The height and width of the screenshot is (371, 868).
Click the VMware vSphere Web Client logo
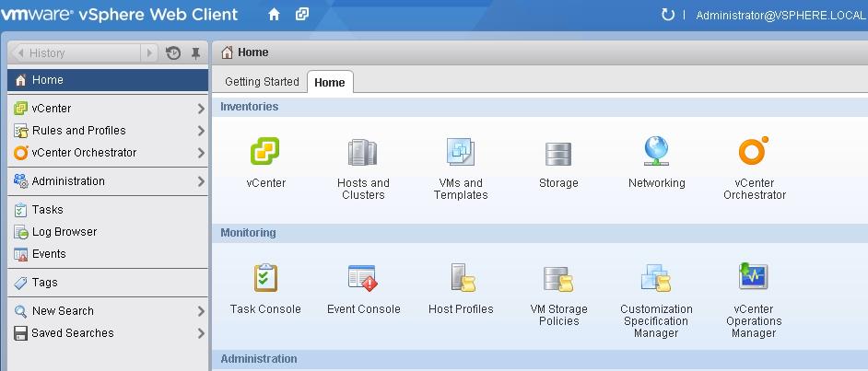[x=119, y=15]
